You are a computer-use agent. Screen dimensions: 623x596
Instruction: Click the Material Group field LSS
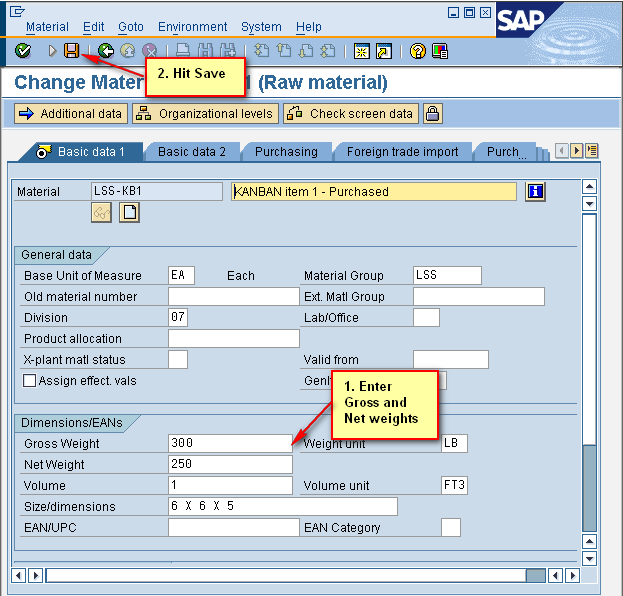(447, 275)
